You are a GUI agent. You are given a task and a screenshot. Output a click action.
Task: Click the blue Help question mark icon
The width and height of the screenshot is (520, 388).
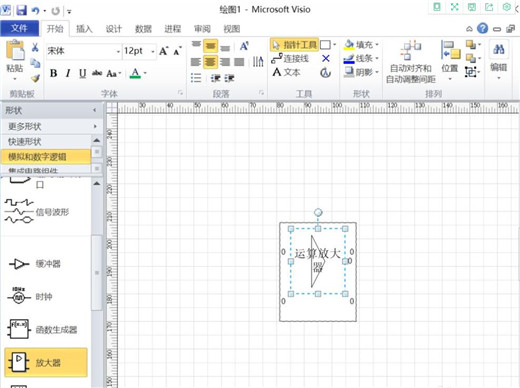click(x=482, y=29)
